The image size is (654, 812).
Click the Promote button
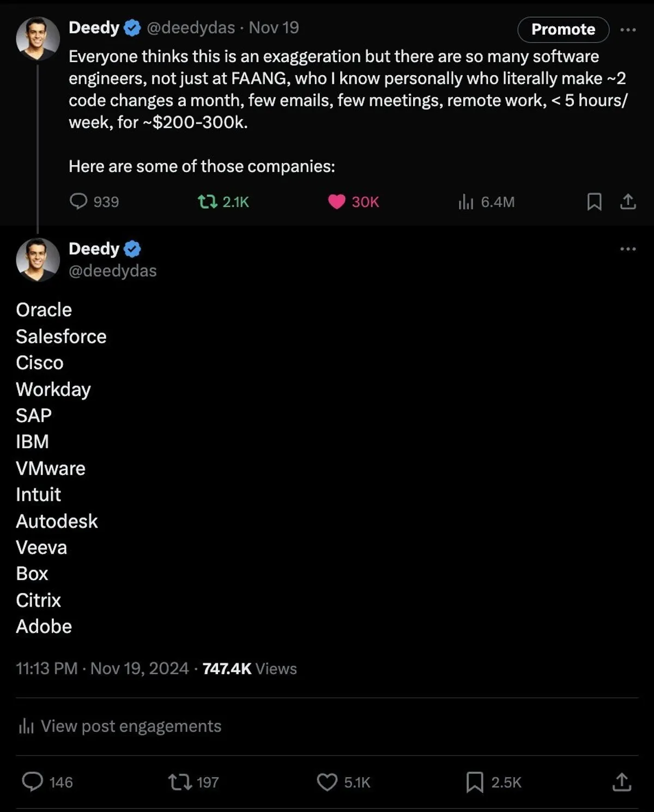coord(563,29)
